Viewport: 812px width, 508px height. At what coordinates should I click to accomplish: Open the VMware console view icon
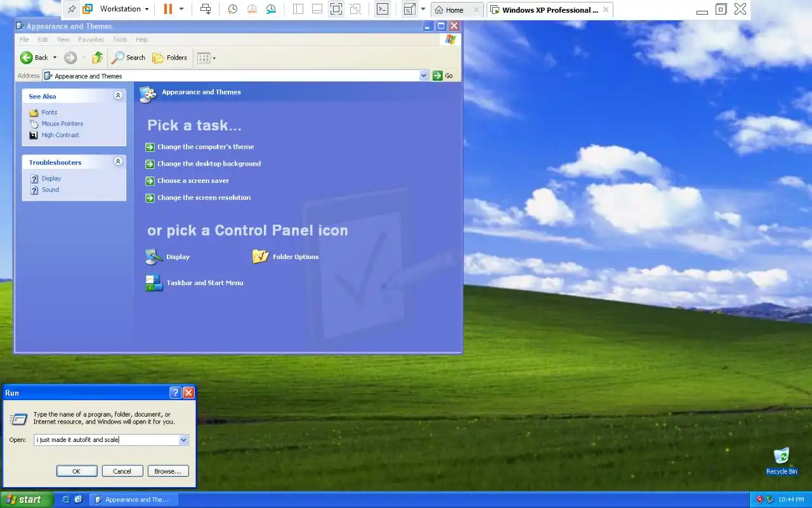pos(383,9)
